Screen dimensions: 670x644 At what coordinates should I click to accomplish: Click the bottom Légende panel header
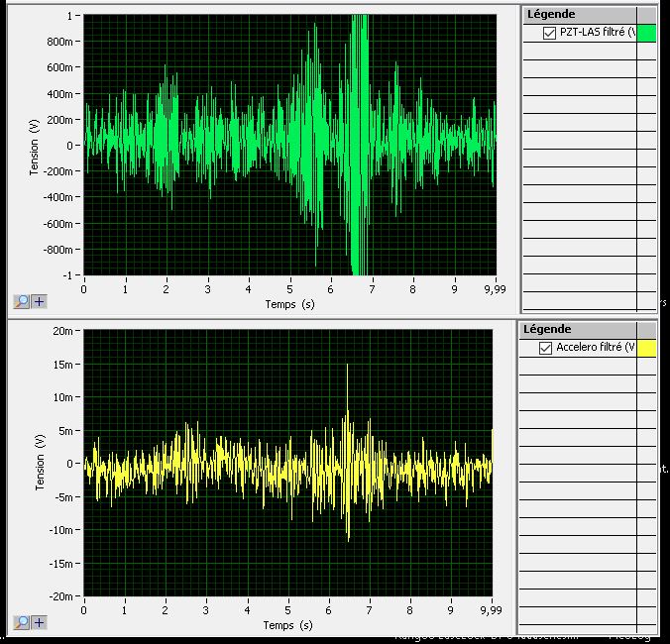(x=547, y=328)
